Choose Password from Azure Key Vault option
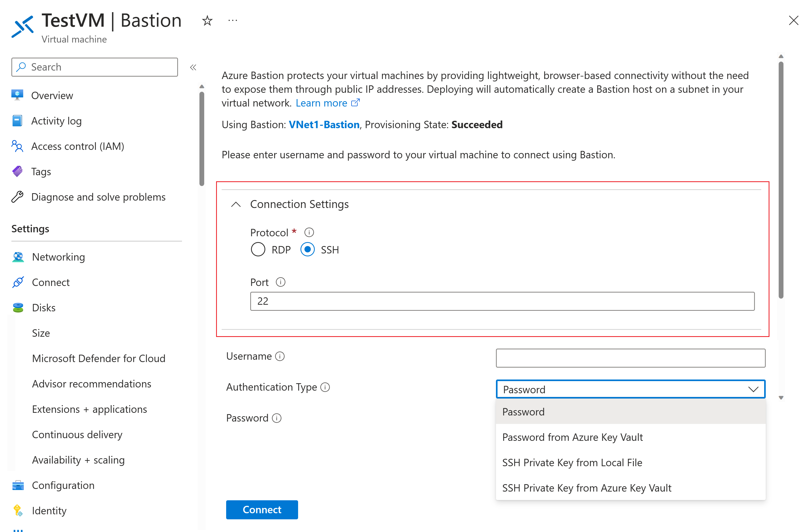 tap(572, 437)
